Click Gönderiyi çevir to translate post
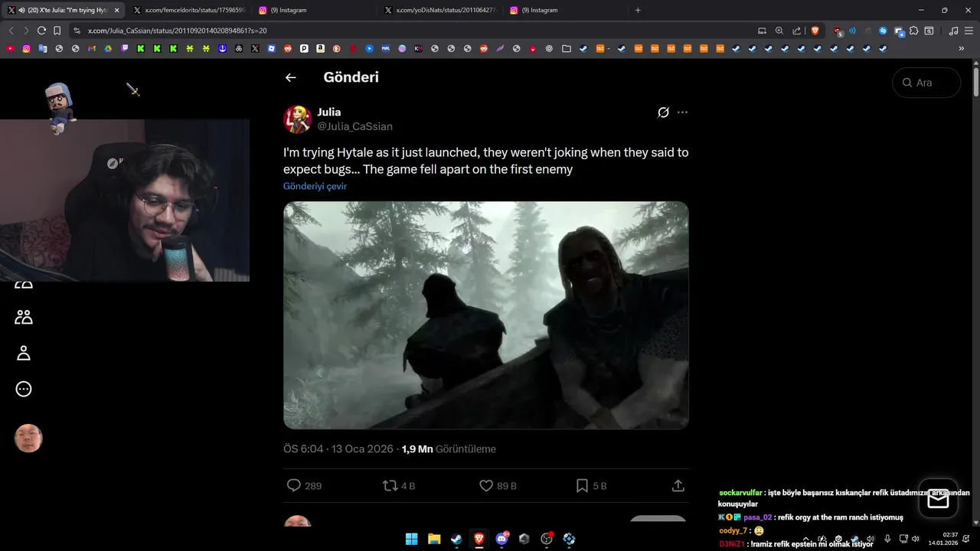Screen dimensions: 980x551 point(315,186)
